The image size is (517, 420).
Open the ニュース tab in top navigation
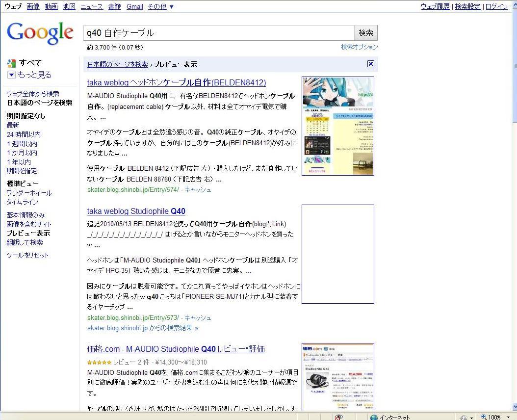click(x=92, y=6)
